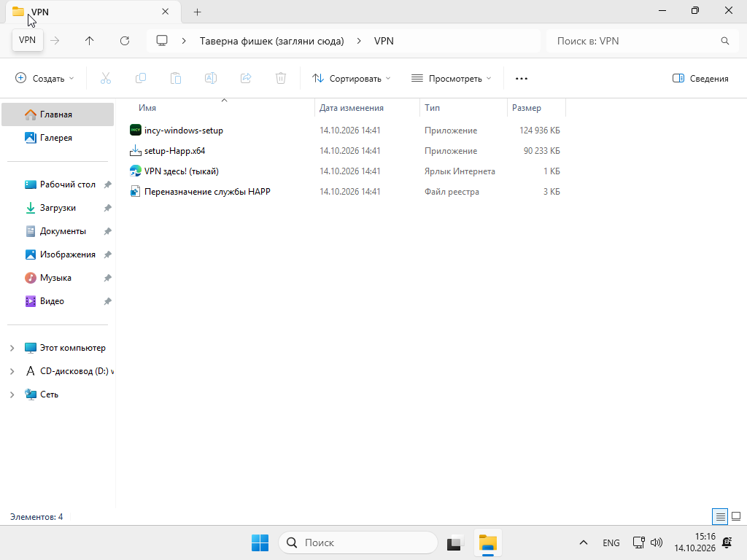747x560 pixels.
Task: Switch to details list view in status bar
Action: 720,516
